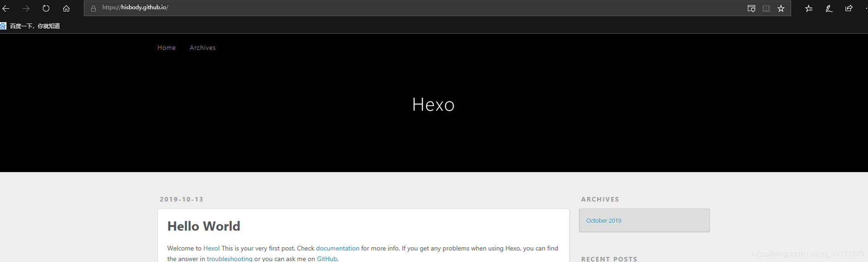The height and width of the screenshot is (262, 868).
Task: Open the GitHub link in post
Action: tap(327, 259)
